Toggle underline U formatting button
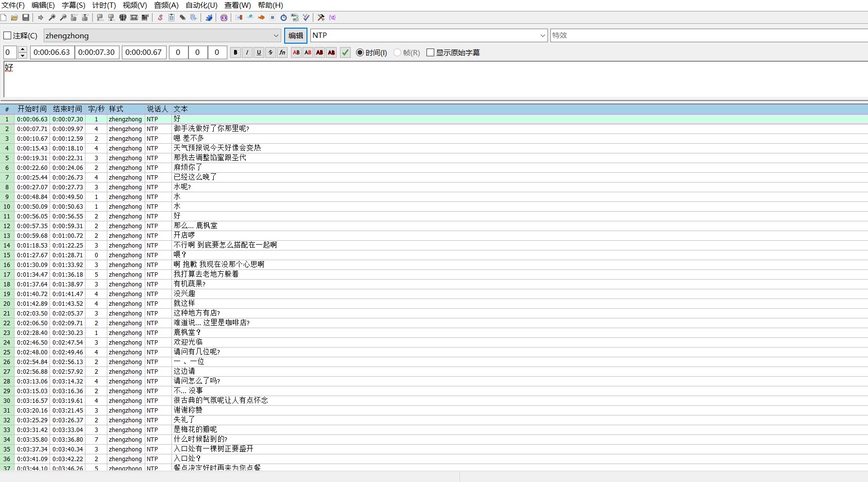 coord(259,52)
